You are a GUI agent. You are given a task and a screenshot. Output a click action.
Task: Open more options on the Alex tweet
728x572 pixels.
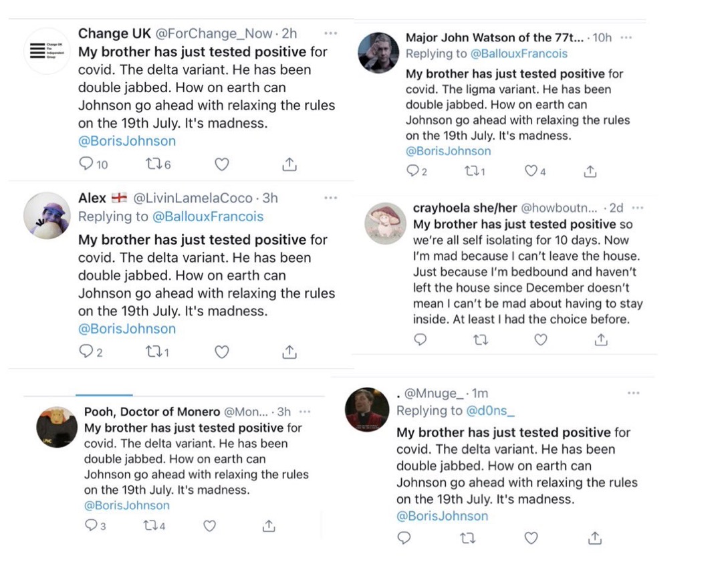(330, 198)
